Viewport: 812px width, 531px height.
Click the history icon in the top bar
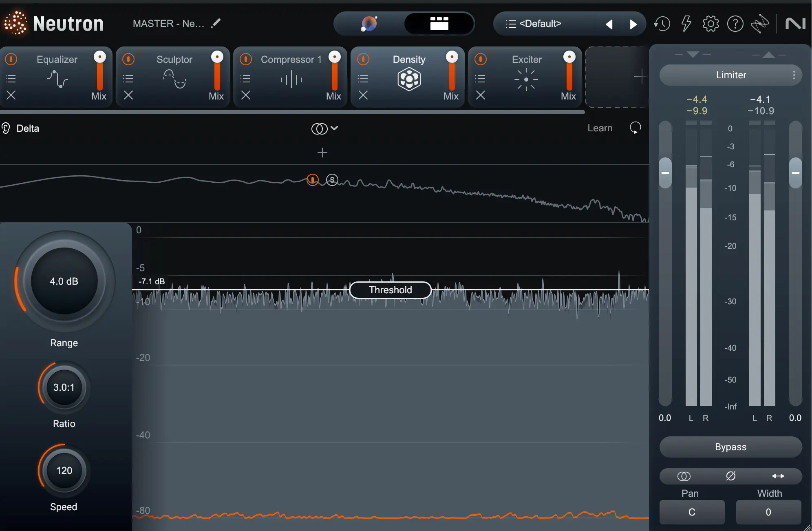(661, 24)
